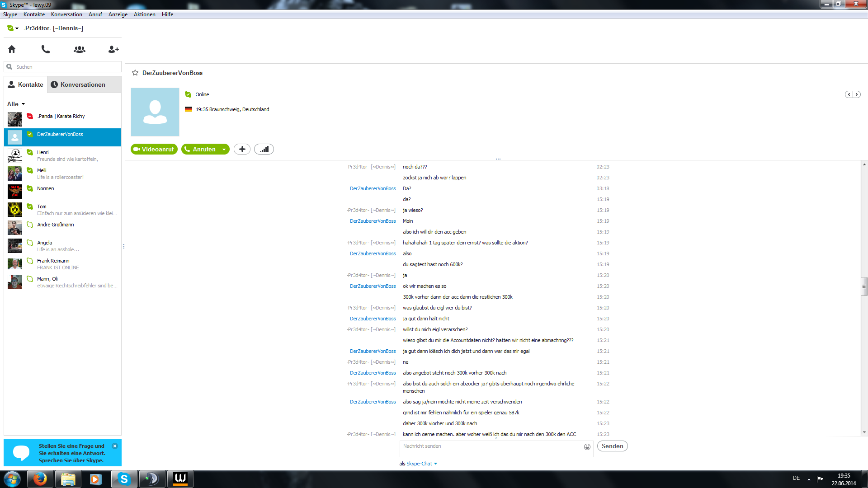
Task: Open the Kontakte menu
Action: (34, 14)
